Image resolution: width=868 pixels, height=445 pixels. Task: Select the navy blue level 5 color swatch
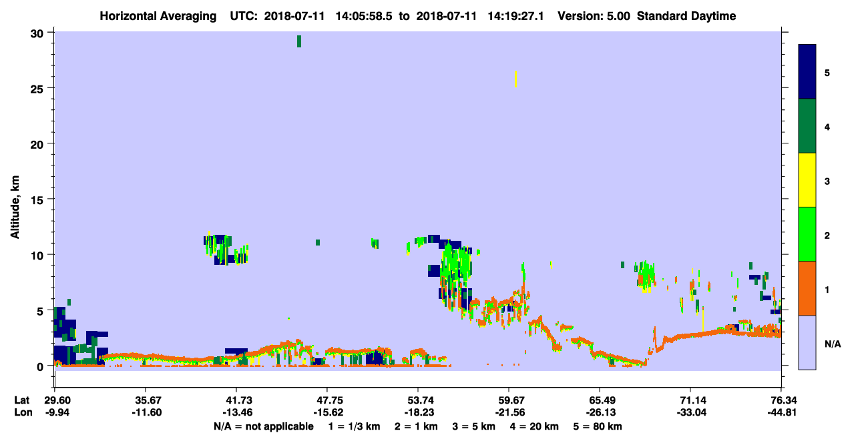point(807,71)
